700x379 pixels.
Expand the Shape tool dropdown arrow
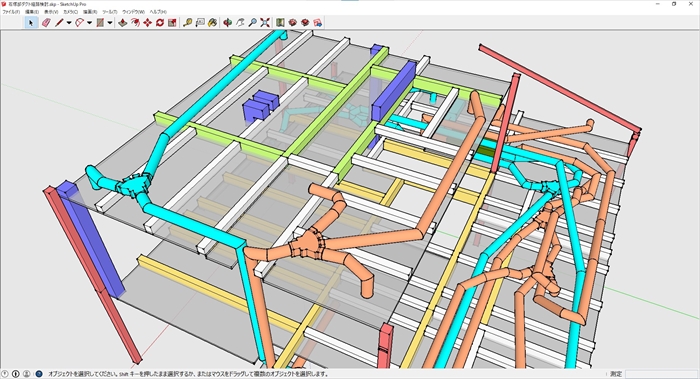[109, 23]
